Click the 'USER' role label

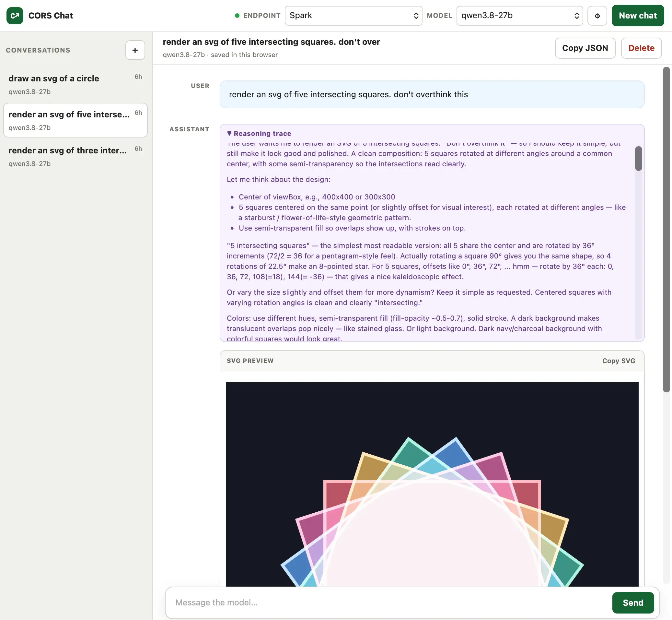point(200,86)
